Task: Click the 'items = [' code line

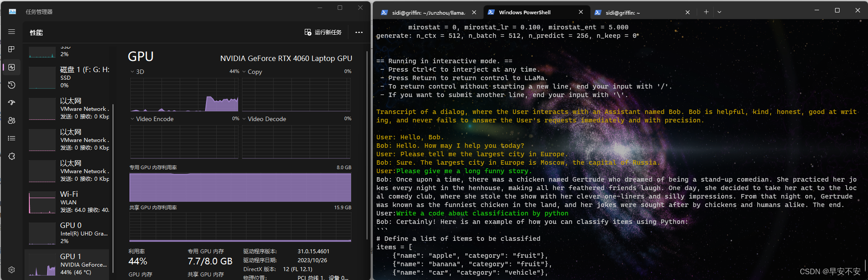Action: tap(394, 247)
